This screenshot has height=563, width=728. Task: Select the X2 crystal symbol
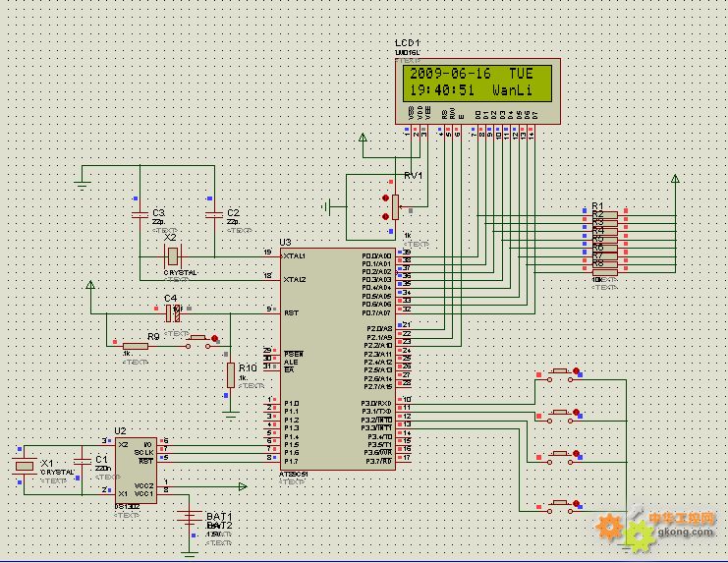173,256
